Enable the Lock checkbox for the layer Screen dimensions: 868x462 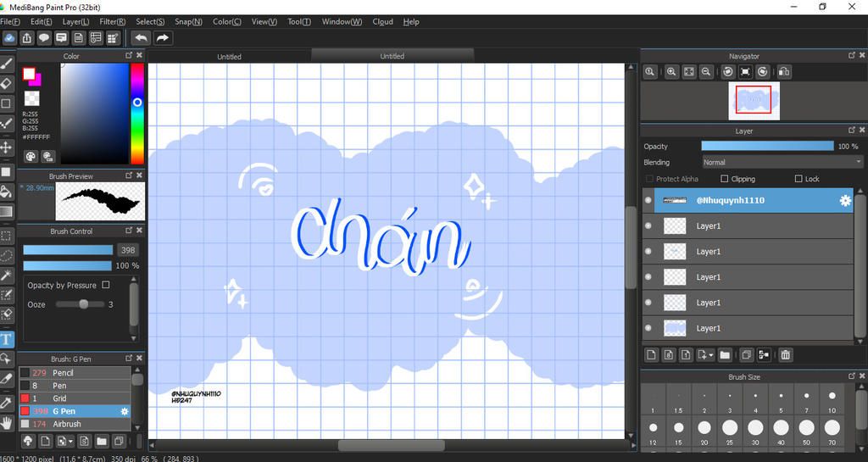798,179
